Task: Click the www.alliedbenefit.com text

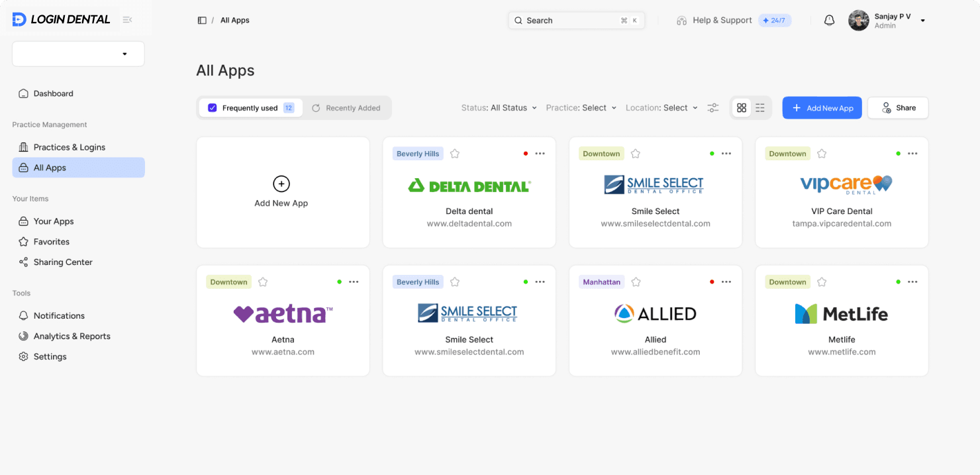Action: tap(656, 352)
